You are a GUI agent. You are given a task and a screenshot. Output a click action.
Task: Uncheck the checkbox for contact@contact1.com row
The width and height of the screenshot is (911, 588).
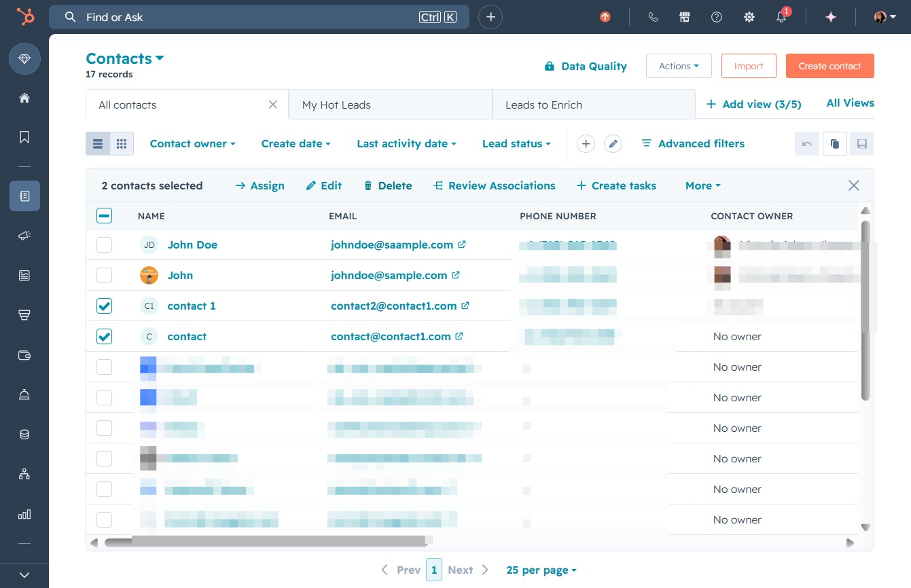(104, 337)
